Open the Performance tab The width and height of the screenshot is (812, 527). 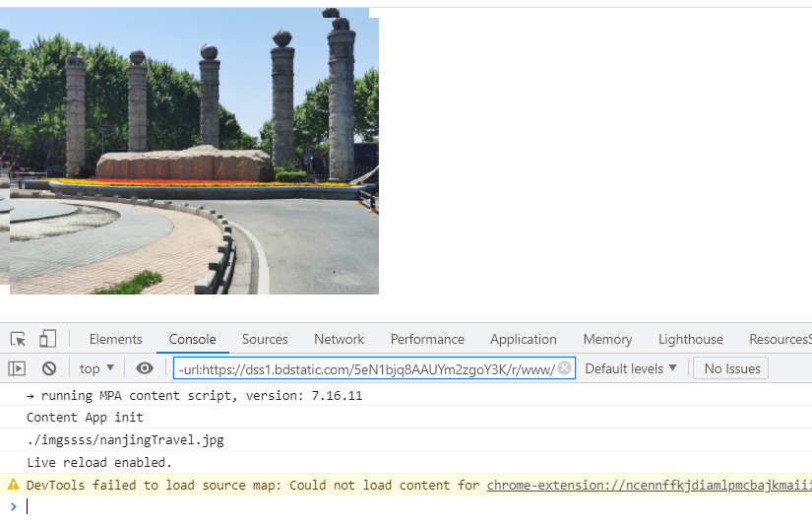427,339
